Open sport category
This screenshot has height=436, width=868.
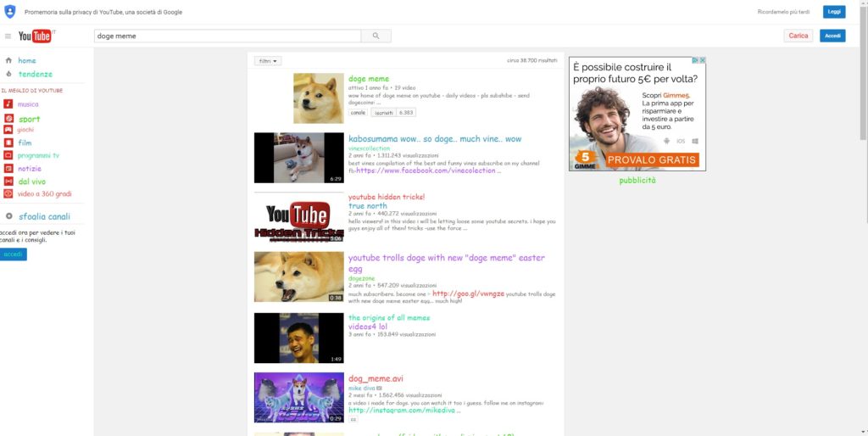30,119
